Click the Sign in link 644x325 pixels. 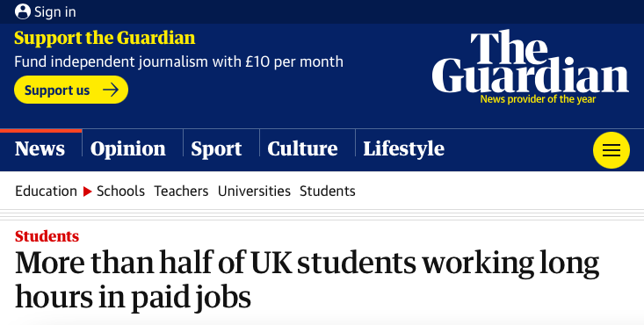[x=55, y=12]
